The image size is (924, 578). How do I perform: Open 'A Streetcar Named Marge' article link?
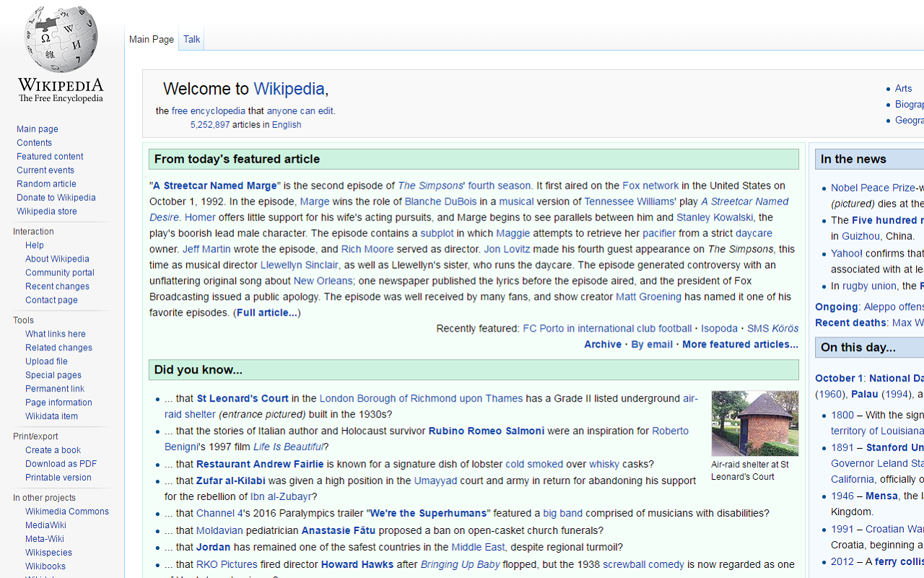click(215, 186)
